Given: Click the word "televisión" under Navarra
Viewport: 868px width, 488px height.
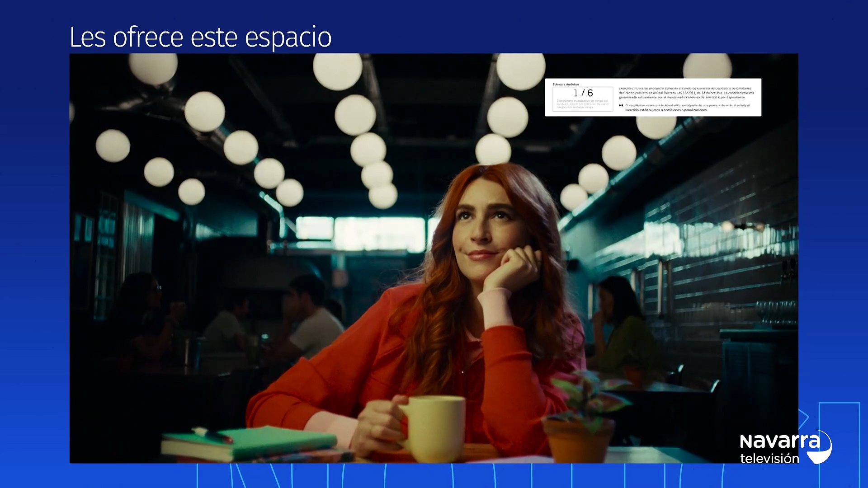Looking at the screenshot, I should click(x=769, y=459).
